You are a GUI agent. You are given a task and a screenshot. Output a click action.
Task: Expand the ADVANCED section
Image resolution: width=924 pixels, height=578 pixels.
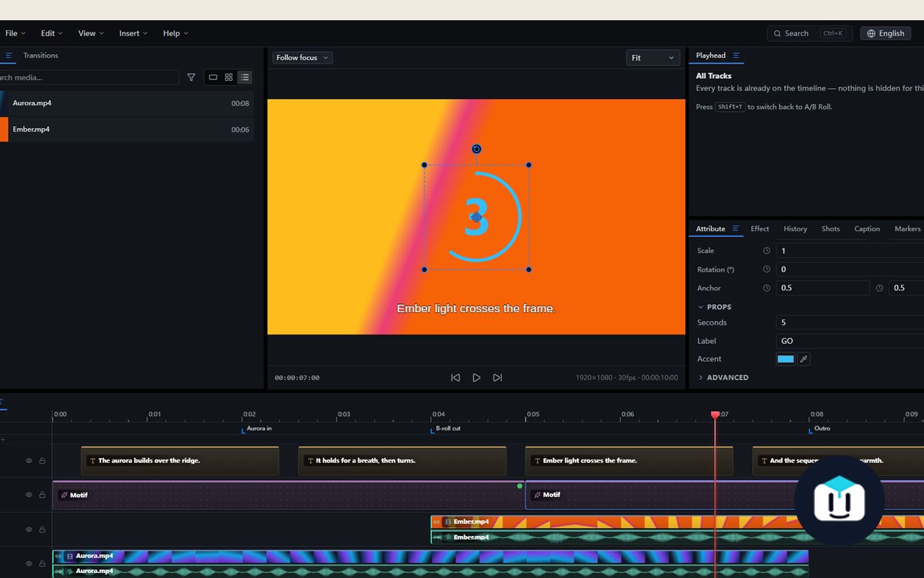723,378
